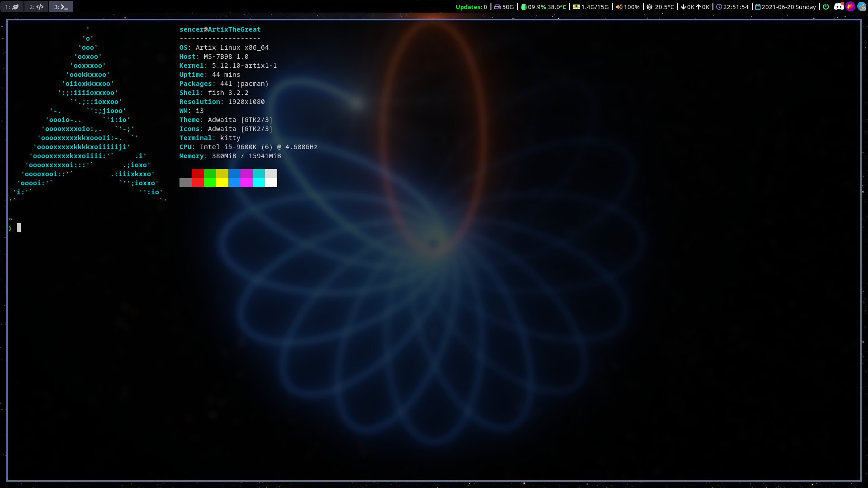Click the terminal prompt cursor
Image resolution: width=868 pixels, height=488 pixels.
click(19, 228)
